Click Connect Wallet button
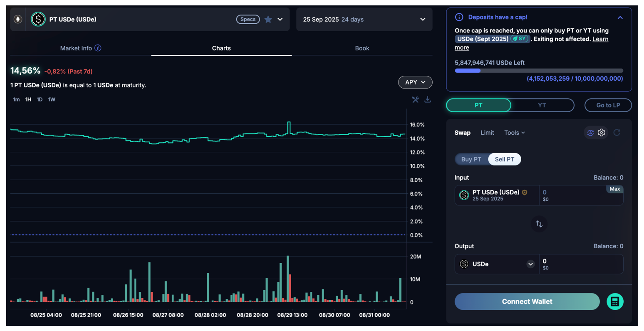Viewport: 644px width, 331px height. click(527, 301)
